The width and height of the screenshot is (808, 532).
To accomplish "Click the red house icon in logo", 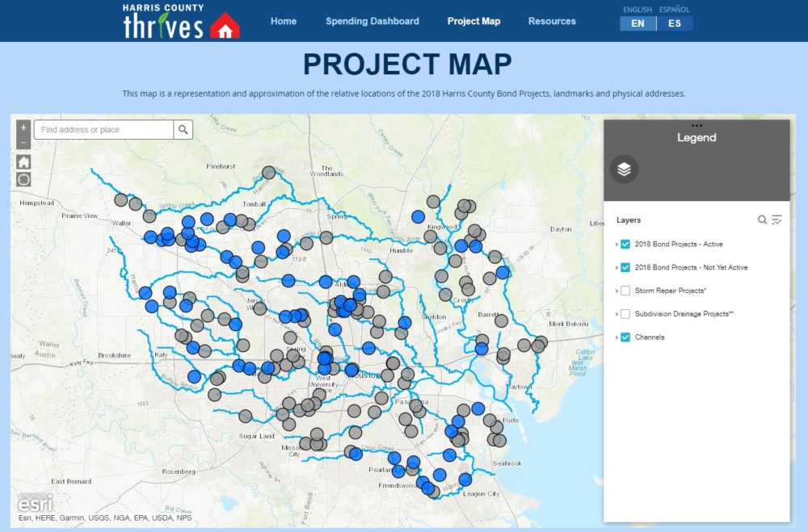I will 225,26.
